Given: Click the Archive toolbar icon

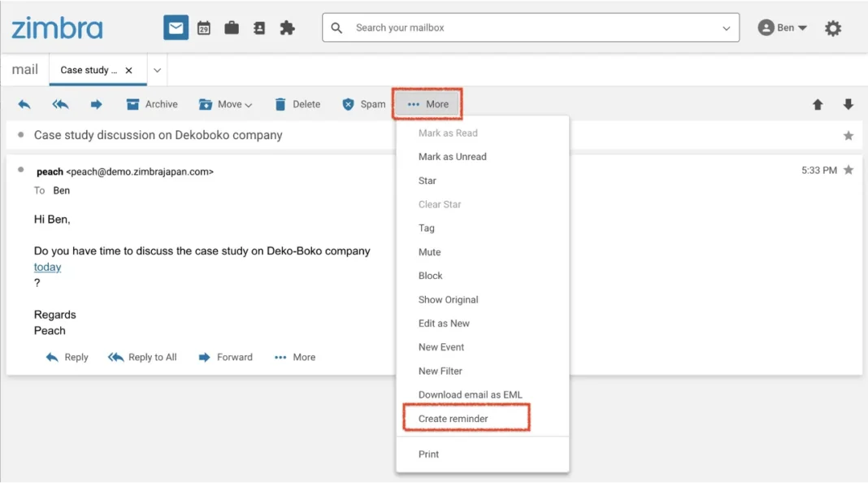Looking at the screenshot, I should coord(151,104).
